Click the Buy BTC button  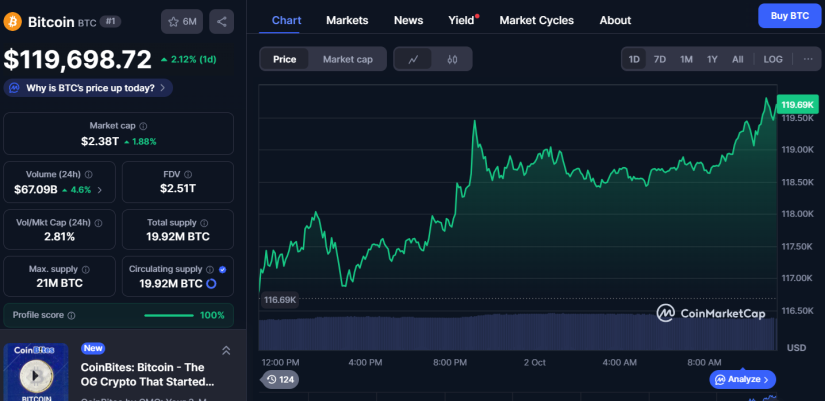[784, 15]
